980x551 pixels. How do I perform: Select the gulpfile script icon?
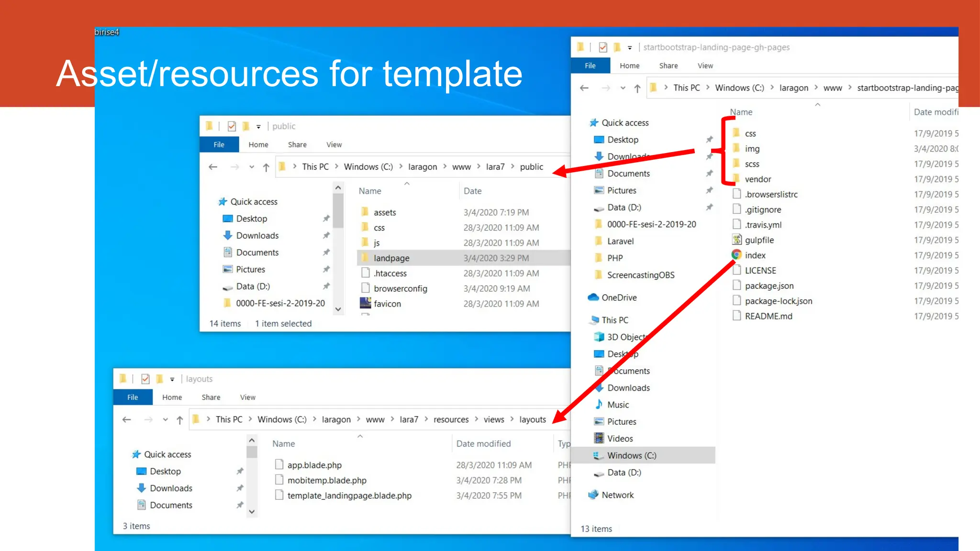[x=737, y=240]
